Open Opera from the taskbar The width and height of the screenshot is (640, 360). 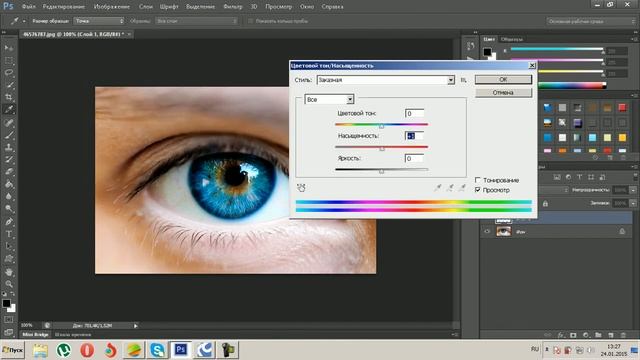[87, 350]
